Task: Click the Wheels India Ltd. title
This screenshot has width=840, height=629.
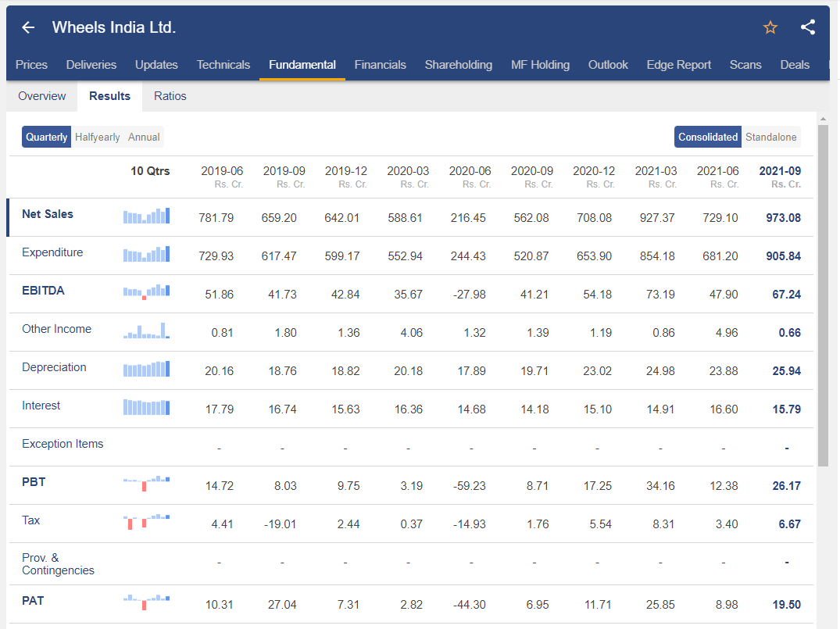Action: pyautogui.click(x=114, y=27)
